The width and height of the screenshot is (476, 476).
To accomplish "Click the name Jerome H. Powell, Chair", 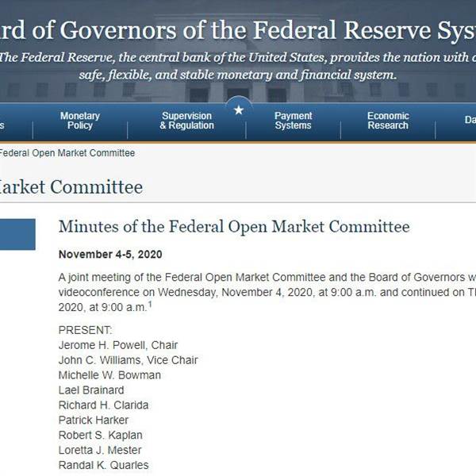I will (118, 345).
